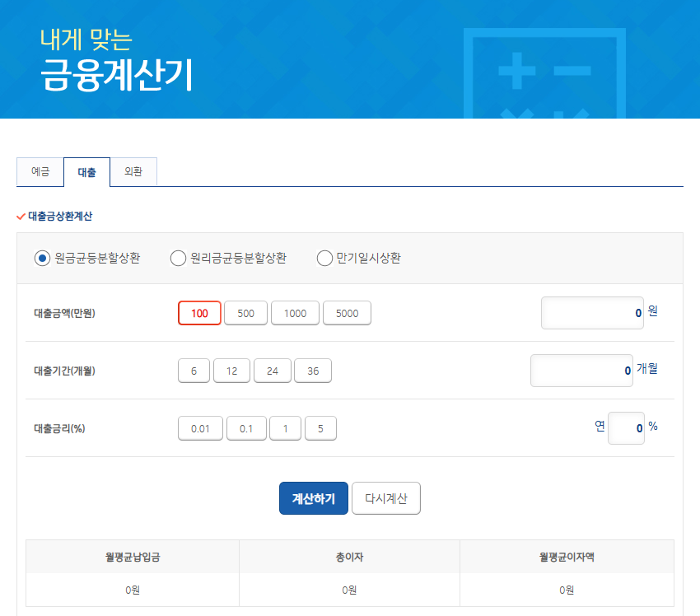This screenshot has height=616, width=700.
Task: Focus the 대출금액 won input field
Action: tap(592, 313)
